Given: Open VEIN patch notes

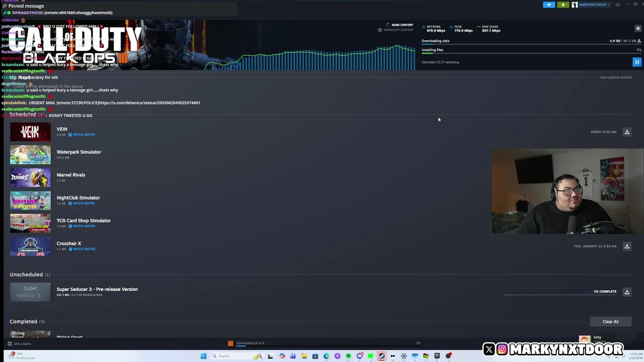Looking at the screenshot, I should pos(82,135).
